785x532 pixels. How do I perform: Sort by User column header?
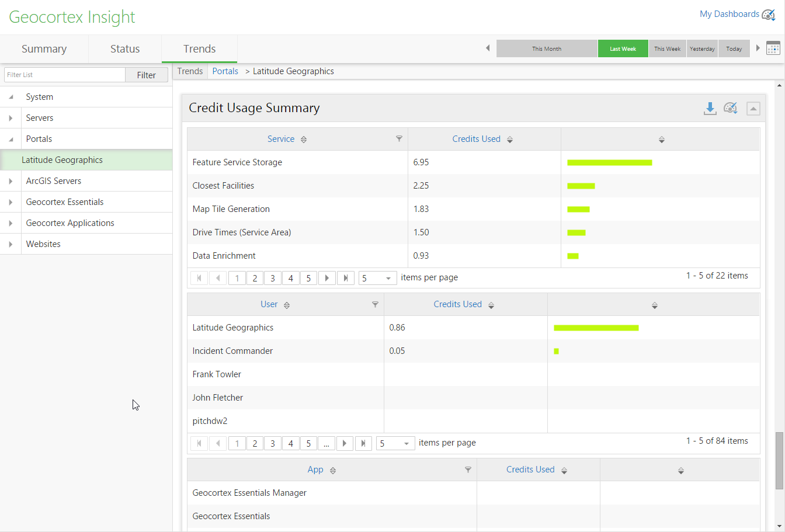269,304
